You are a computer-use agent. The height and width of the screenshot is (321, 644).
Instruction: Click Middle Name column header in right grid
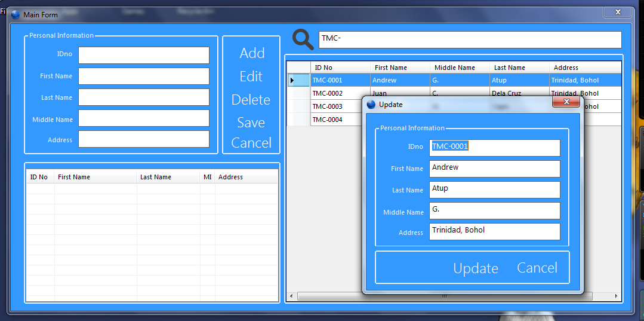point(460,68)
